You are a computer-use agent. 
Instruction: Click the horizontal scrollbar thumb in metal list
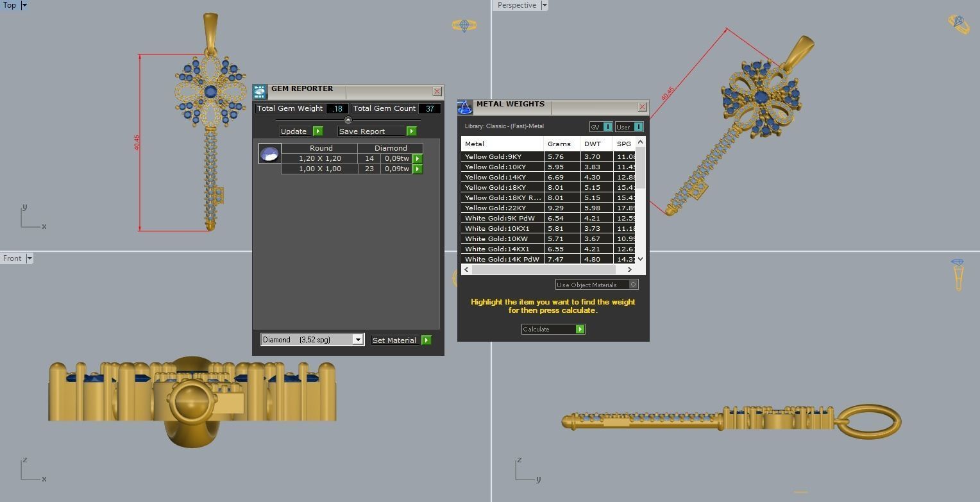point(544,269)
